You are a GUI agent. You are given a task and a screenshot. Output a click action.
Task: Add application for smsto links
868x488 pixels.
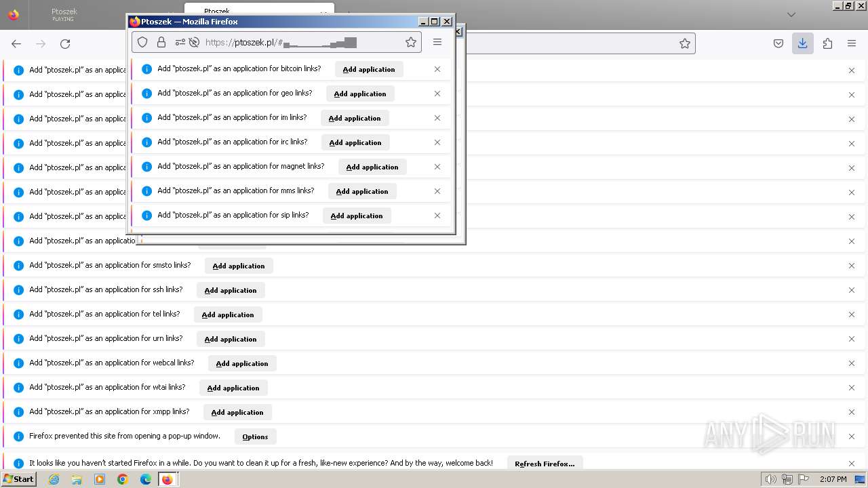click(x=239, y=266)
